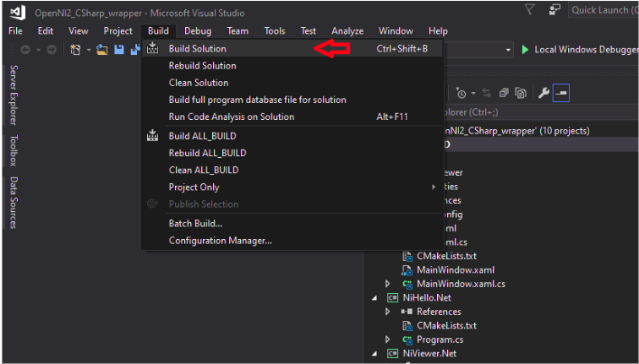Image resolution: width=639 pixels, height=364 pixels.
Task: Open the File menu
Action: point(15,31)
